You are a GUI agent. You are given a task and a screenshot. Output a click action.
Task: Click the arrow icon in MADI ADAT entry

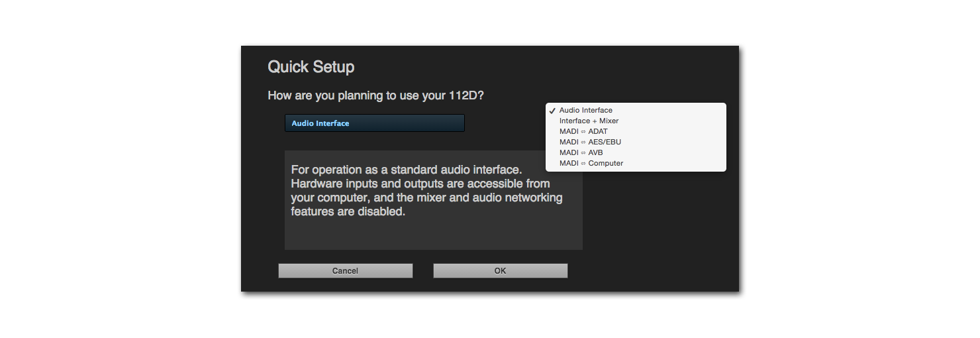tap(583, 132)
